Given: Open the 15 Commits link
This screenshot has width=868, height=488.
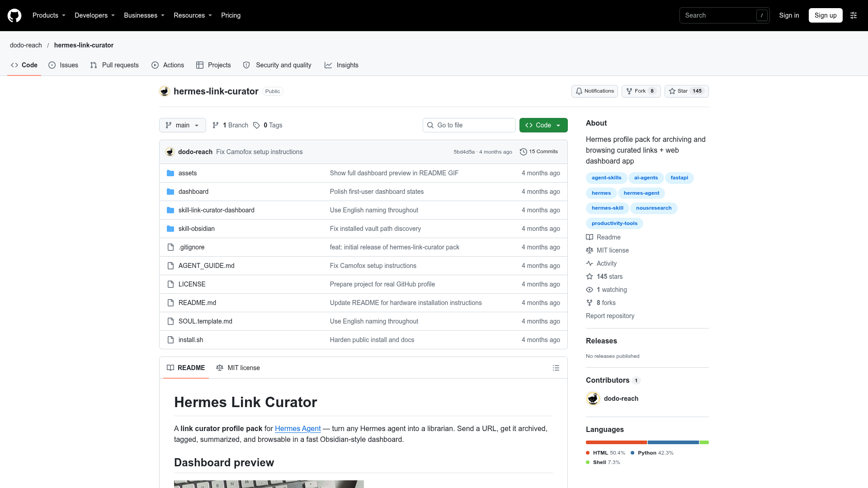Looking at the screenshot, I should click(x=539, y=152).
